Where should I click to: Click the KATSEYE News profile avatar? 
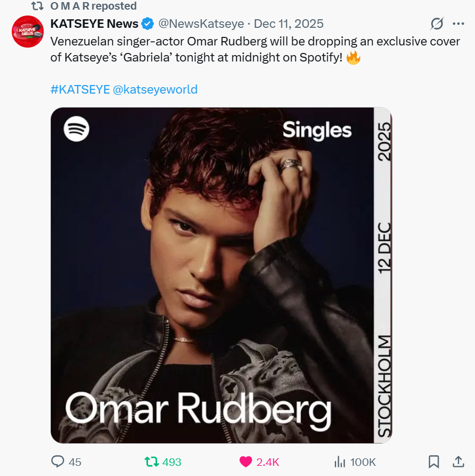(x=27, y=32)
